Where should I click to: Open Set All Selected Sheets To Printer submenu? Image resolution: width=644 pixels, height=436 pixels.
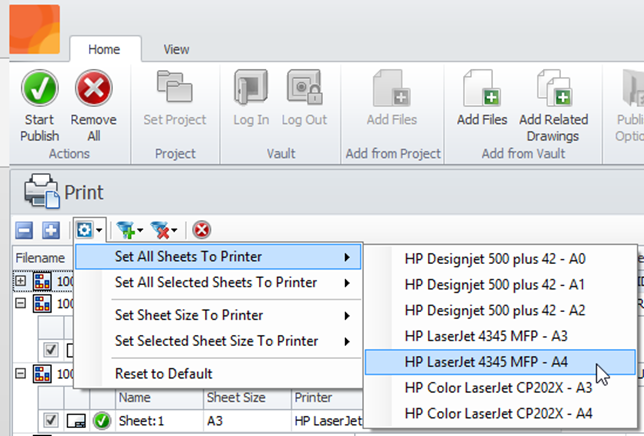point(218,283)
